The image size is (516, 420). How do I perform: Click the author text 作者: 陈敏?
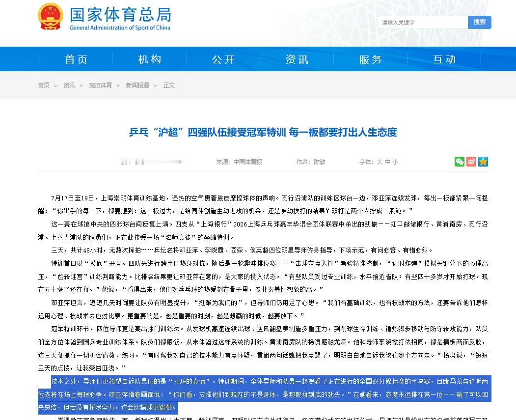[311, 162]
